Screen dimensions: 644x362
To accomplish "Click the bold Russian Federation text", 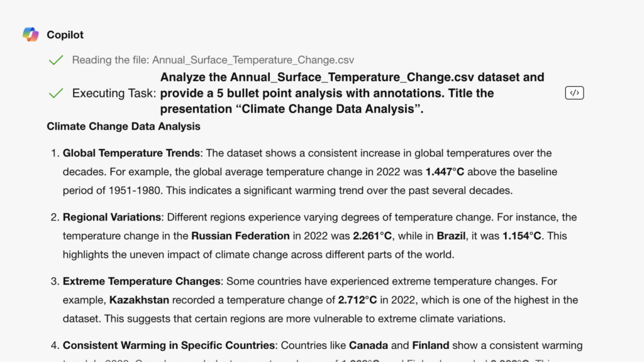I will coord(240,236).
